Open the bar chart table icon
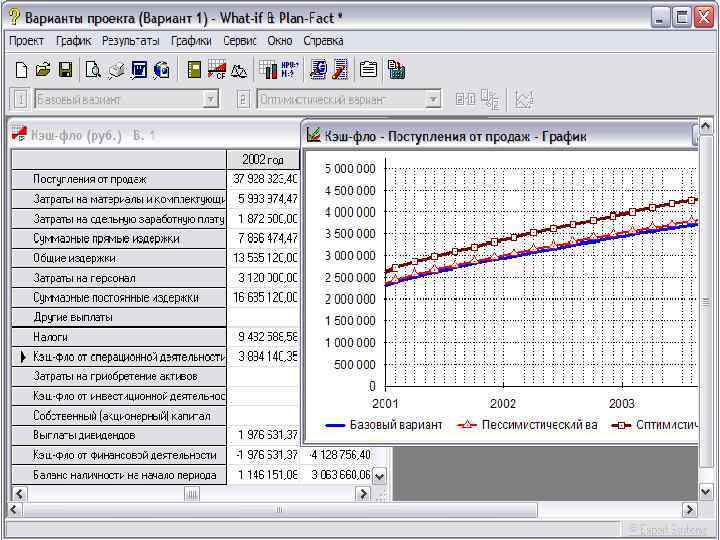The image size is (720, 540). (268, 70)
